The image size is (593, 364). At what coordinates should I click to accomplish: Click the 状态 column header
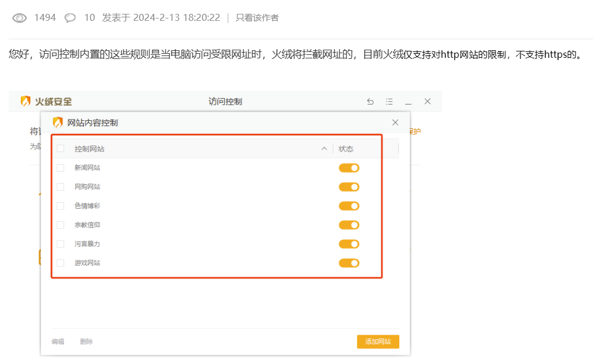[x=346, y=149]
